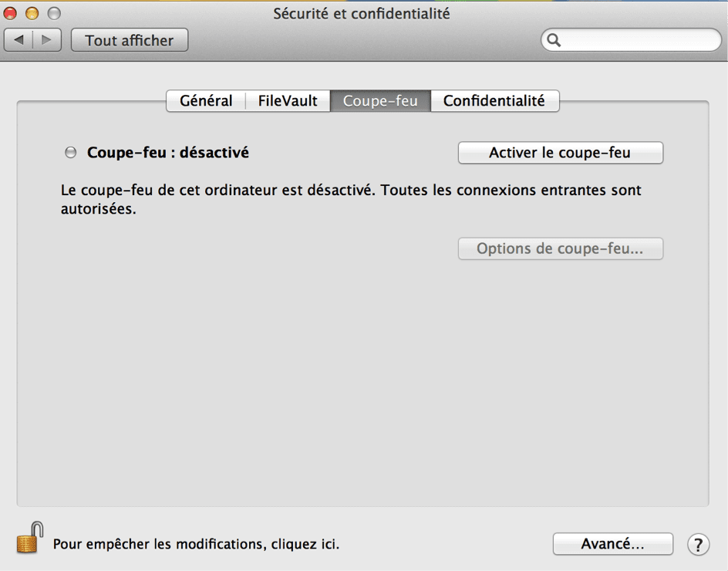Zoom the window with the green button
Image resolution: width=728 pixels, height=571 pixels.
[x=53, y=14]
